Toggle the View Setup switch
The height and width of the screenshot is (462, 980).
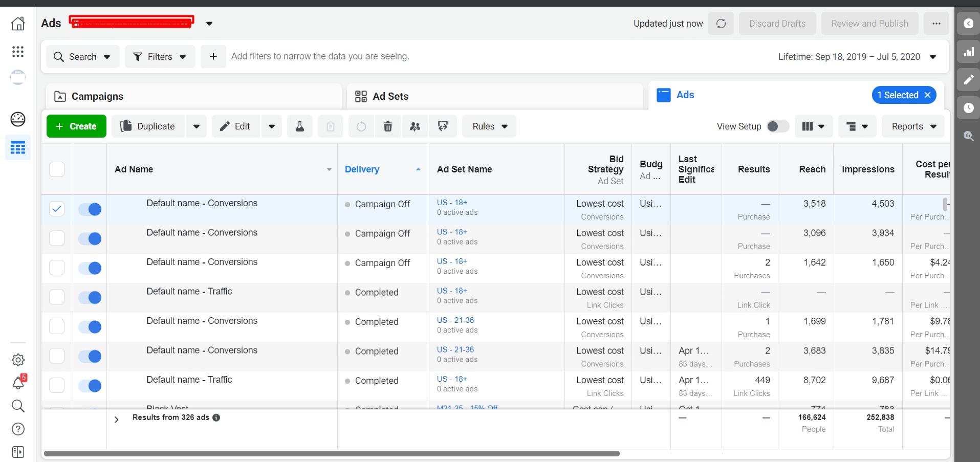pyautogui.click(x=778, y=126)
